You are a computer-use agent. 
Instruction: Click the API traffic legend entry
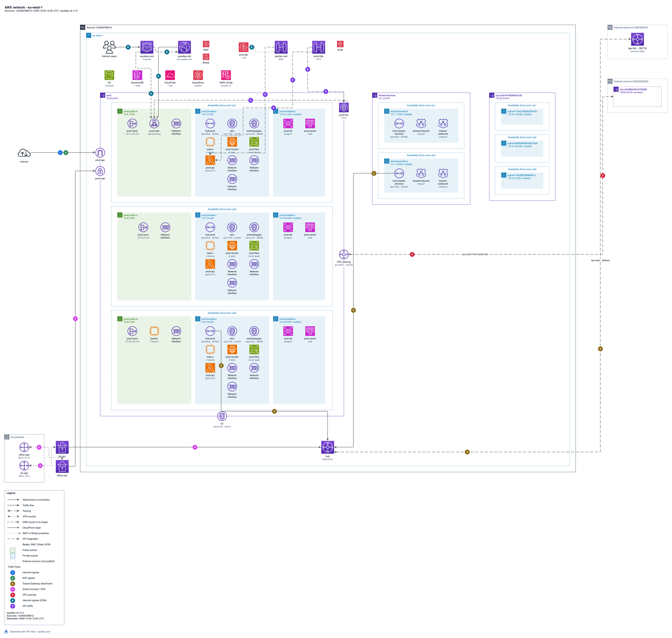(x=28, y=606)
